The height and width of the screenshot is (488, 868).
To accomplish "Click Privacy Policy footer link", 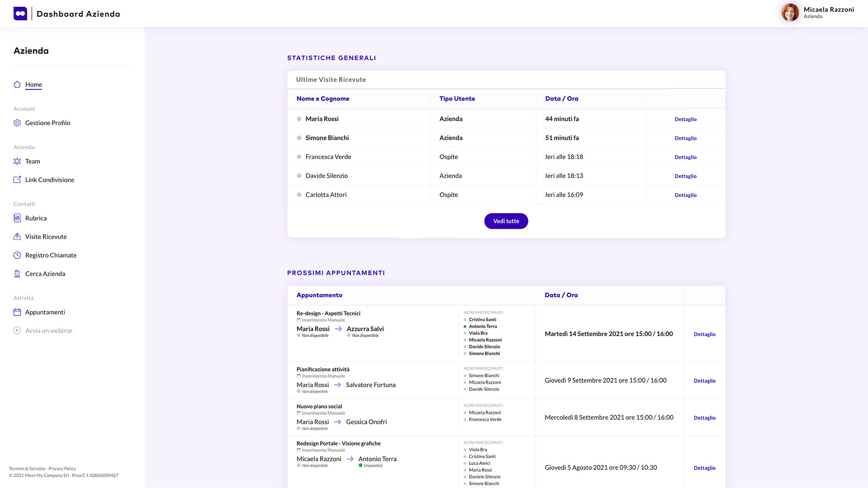I will click(x=62, y=469).
